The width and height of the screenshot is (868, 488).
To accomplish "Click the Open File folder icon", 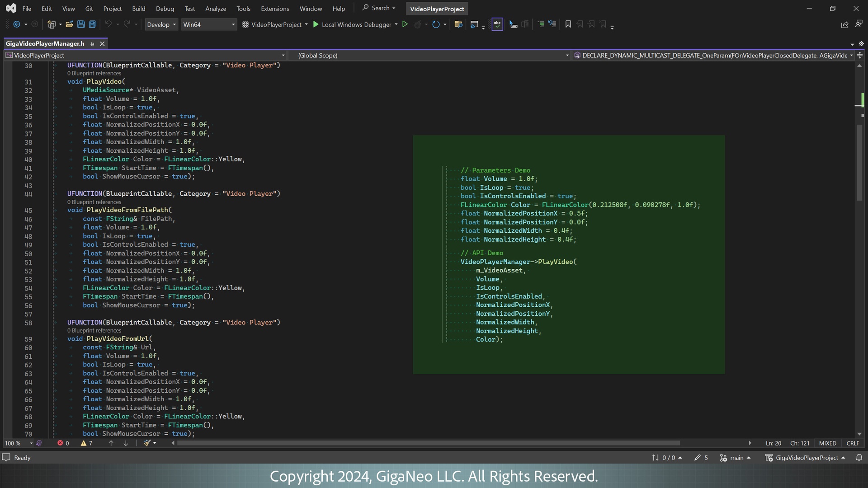I will click(x=69, y=24).
